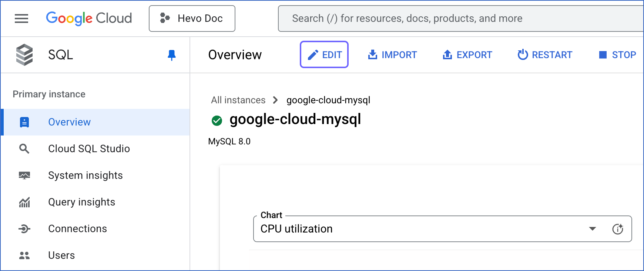Unpin SQL using the pin icon
This screenshot has height=271, width=644.
pos(171,55)
